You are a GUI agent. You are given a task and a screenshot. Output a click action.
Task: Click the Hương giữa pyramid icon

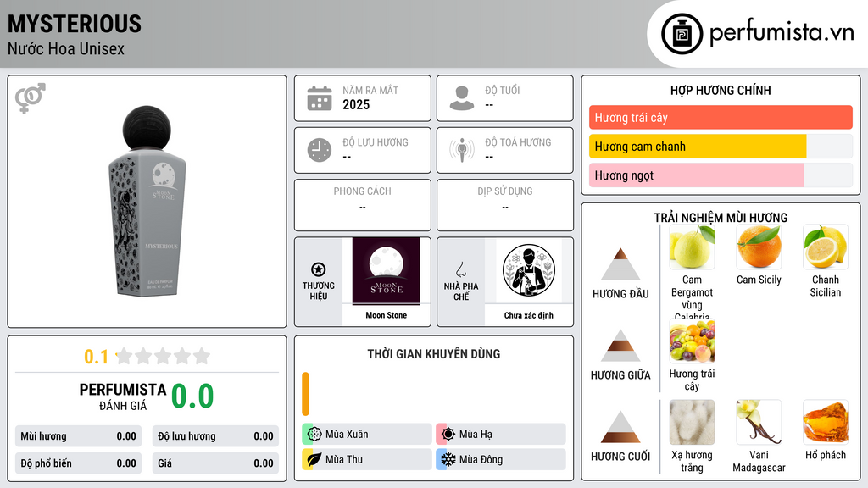pos(620,346)
